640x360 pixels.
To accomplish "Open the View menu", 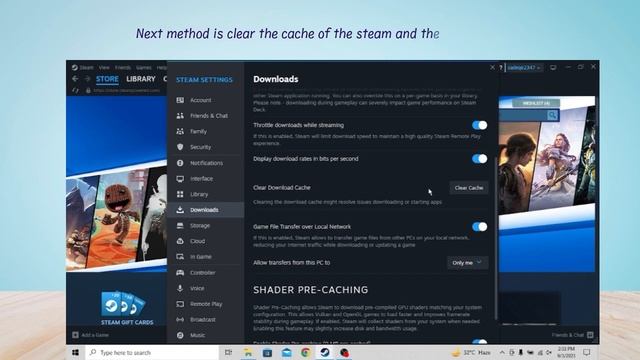I will pos(104,67).
